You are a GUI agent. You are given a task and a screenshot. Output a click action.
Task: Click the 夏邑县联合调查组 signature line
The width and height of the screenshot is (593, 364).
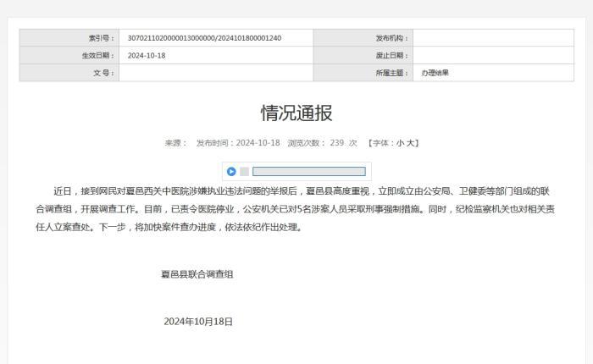197,274
